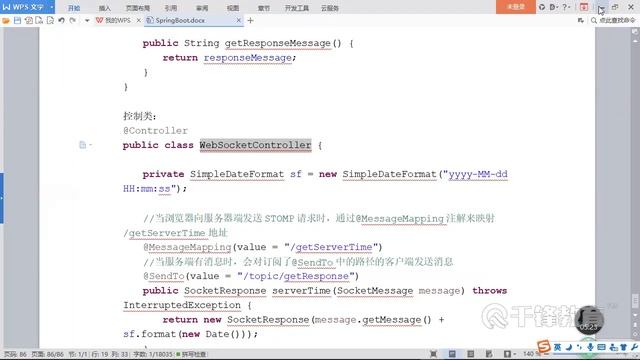The width and height of the screenshot is (640, 360).
Task: Add a new document tab with plus
Action: tap(250, 20)
